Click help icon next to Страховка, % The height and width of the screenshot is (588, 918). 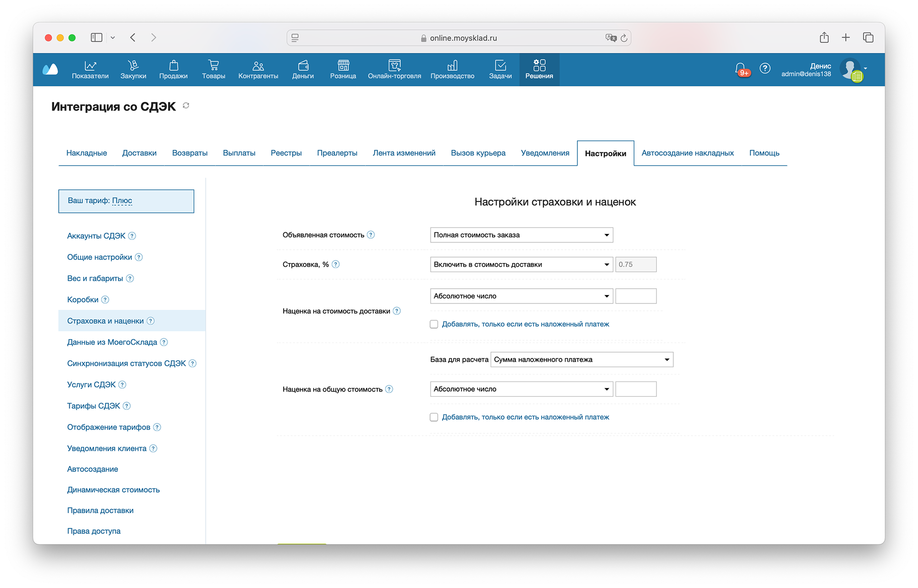(x=336, y=264)
